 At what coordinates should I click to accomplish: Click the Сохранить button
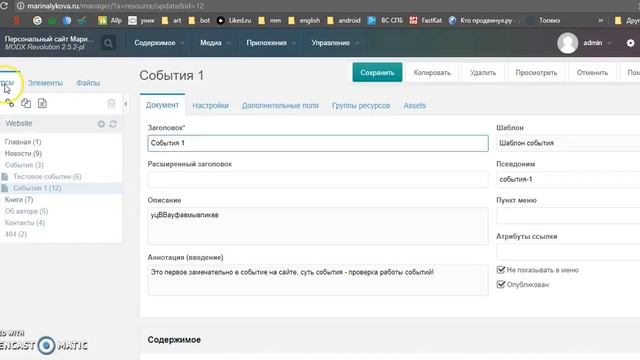pyautogui.click(x=377, y=72)
